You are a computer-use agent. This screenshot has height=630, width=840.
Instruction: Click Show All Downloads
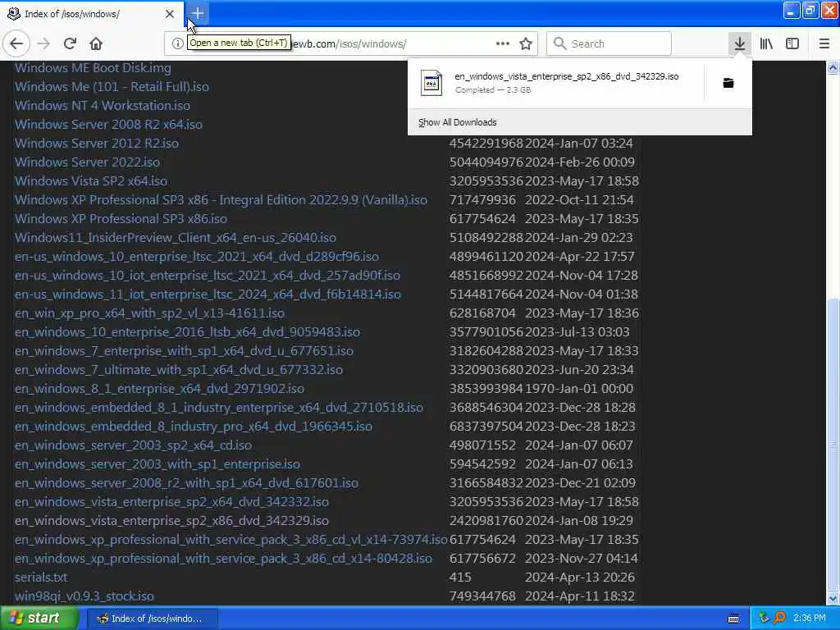pyautogui.click(x=458, y=122)
